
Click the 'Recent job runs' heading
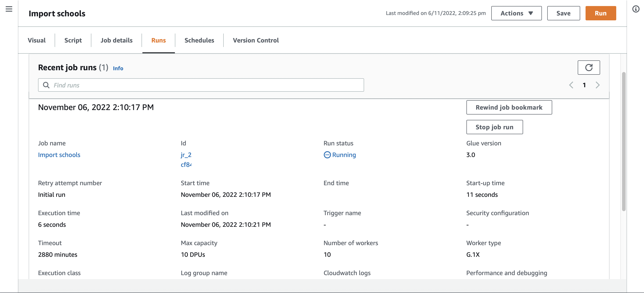(x=67, y=68)
